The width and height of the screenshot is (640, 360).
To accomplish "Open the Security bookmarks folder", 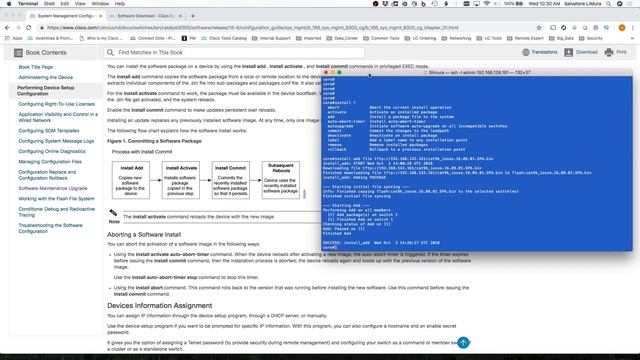I will [x=591, y=38].
